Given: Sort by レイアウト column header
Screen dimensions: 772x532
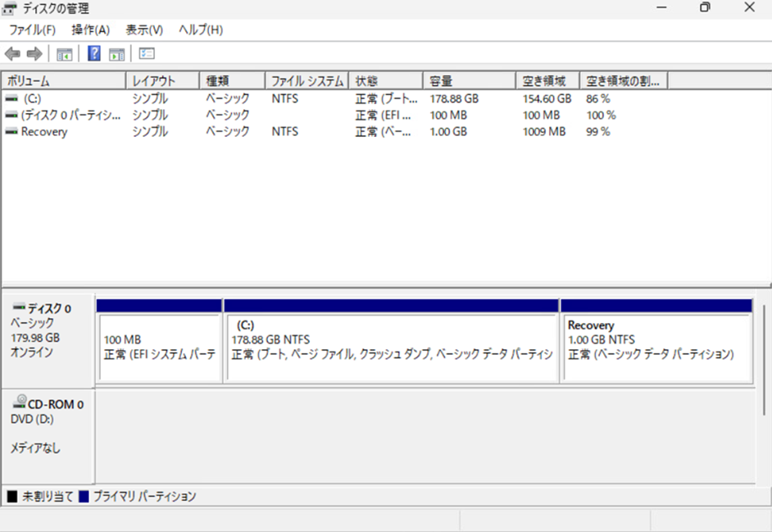Looking at the screenshot, I should coord(163,81).
